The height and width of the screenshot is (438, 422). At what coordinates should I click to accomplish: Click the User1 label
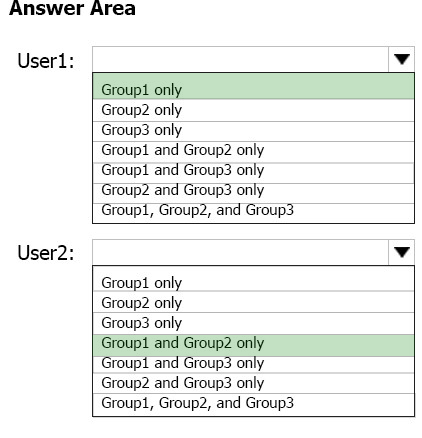(46, 61)
